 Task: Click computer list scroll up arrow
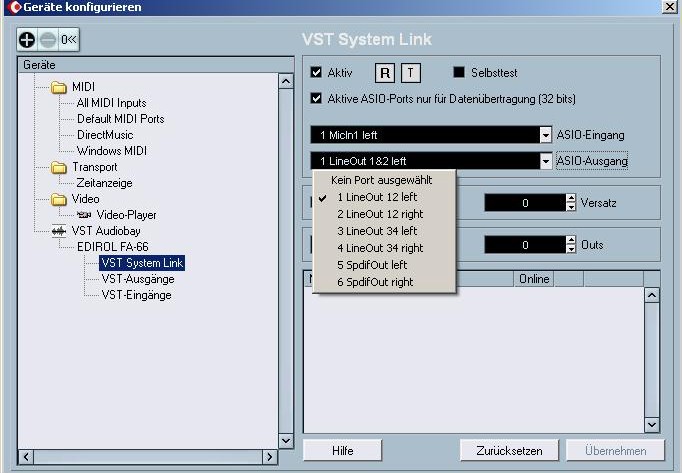click(652, 295)
